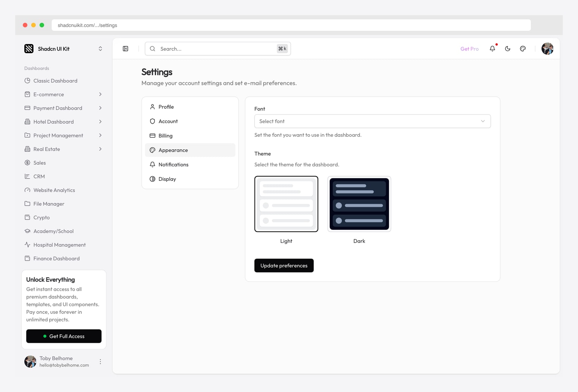The height and width of the screenshot is (392, 578).
Task: Click the E-commerce bag icon
Action: (x=27, y=94)
